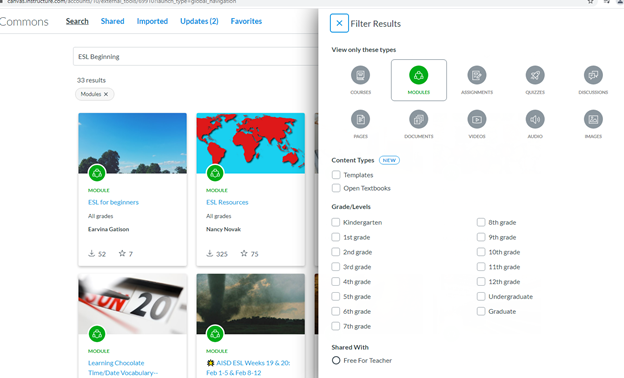The width and height of the screenshot is (624, 378).
Task: Check the 1st grade checkbox
Action: tap(336, 237)
